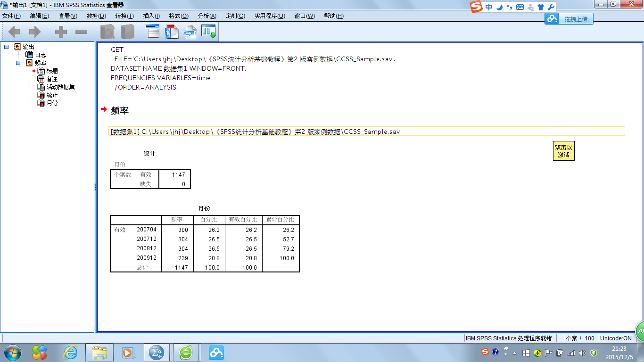Click the magnifier book toolbar icon
The height and width of the screenshot is (362, 644).
pos(107,32)
